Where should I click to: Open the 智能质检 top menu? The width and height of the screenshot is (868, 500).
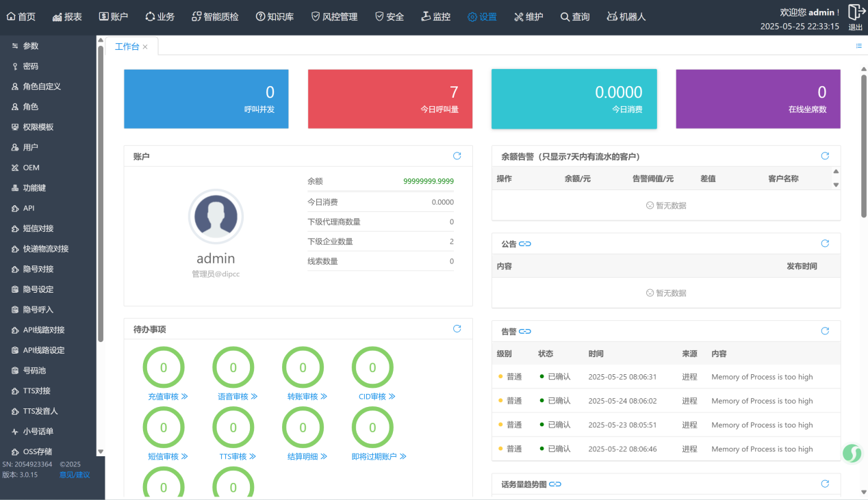click(x=215, y=16)
